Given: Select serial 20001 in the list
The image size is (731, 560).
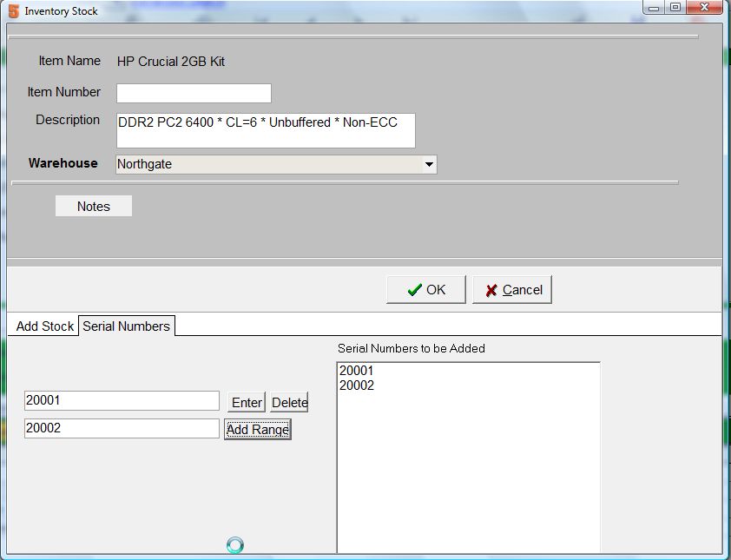Looking at the screenshot, I should (x=357, y=371).
